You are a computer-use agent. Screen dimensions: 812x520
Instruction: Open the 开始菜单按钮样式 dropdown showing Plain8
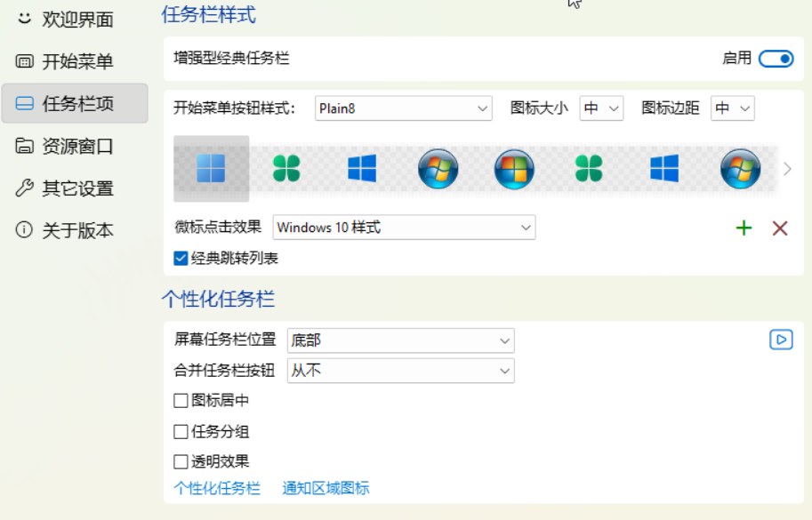tap(402, 108)
